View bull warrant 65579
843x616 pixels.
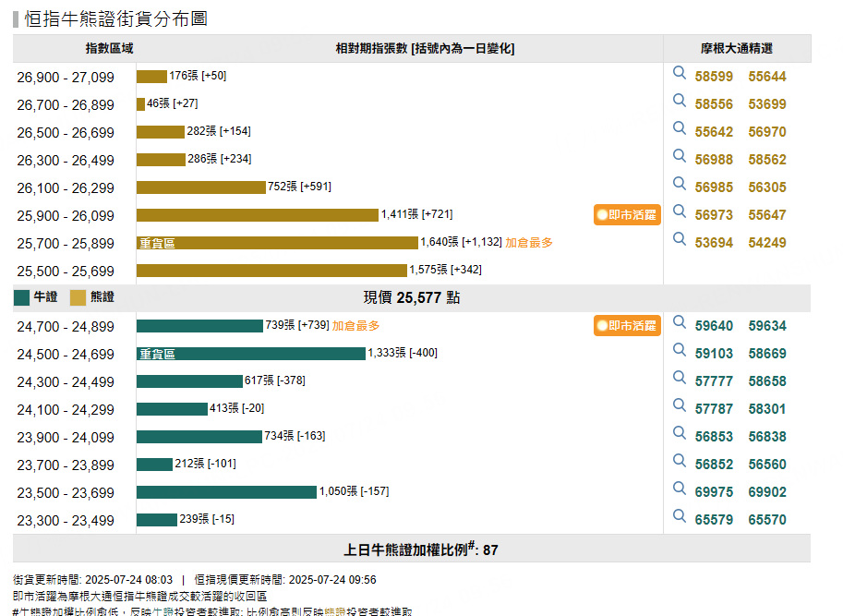[714, 520]
